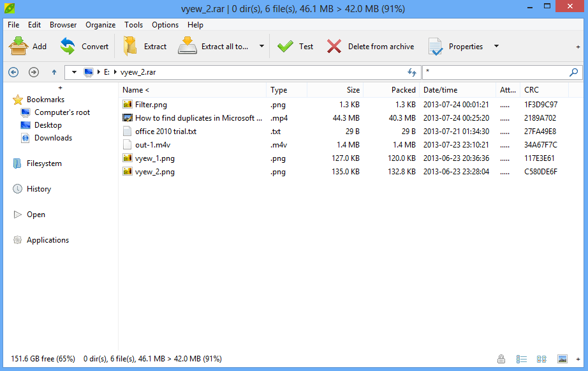Click the refresh arrows in address bar

(412, 72)
